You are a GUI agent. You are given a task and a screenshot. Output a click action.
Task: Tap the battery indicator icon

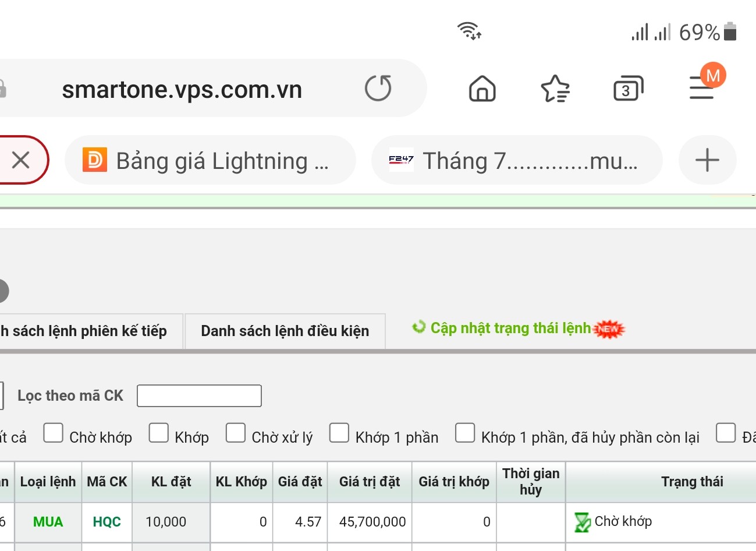pyautogui.click(x=730, y=31)
